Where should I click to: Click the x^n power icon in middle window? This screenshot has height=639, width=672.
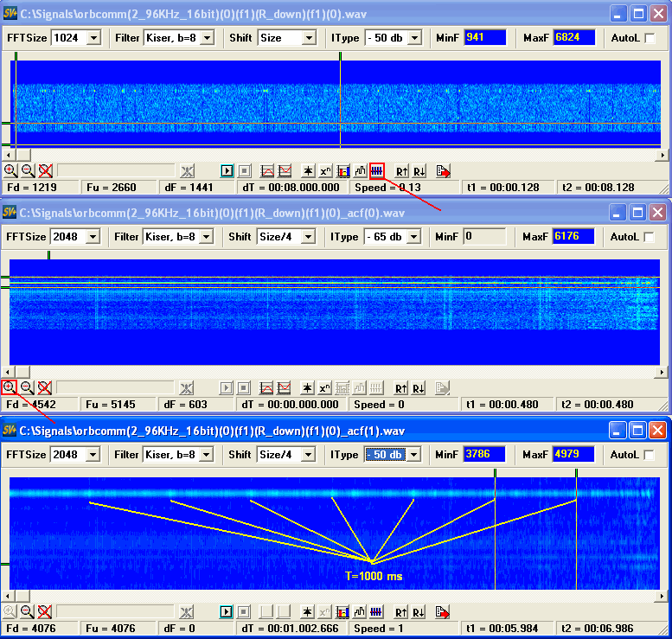tap(325, 388)
